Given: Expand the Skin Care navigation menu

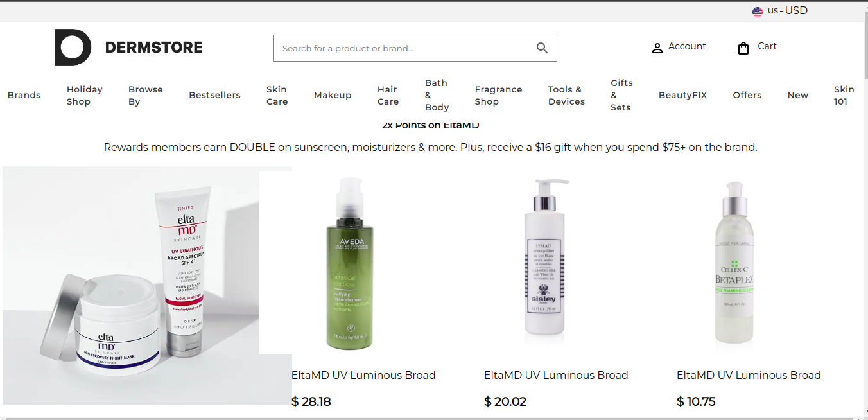Looking at the screenshot, I should click(277, 95).
